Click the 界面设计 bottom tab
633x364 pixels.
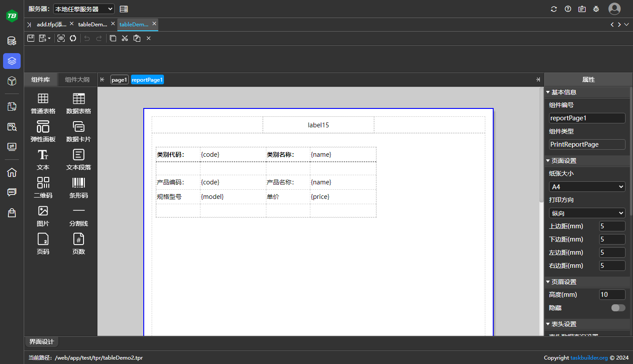(x=41, y=342)
